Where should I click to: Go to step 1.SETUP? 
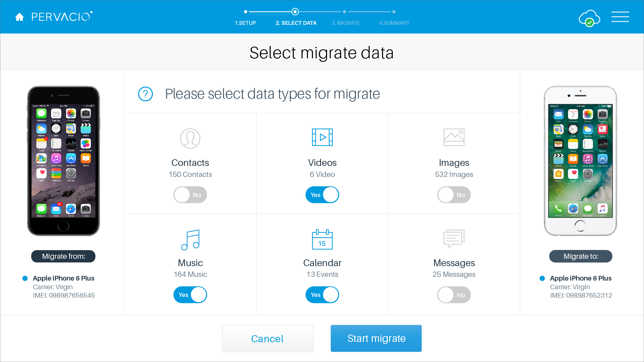[245, 23]
